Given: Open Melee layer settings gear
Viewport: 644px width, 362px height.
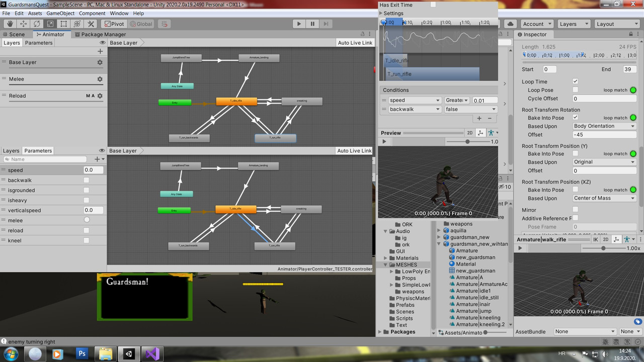Looking at the screenshot, I should point(100,79).
